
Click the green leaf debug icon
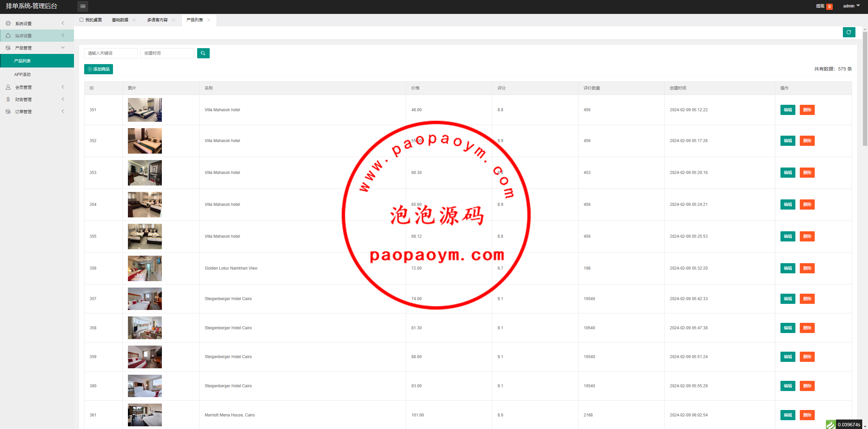(x=831, y=425)
